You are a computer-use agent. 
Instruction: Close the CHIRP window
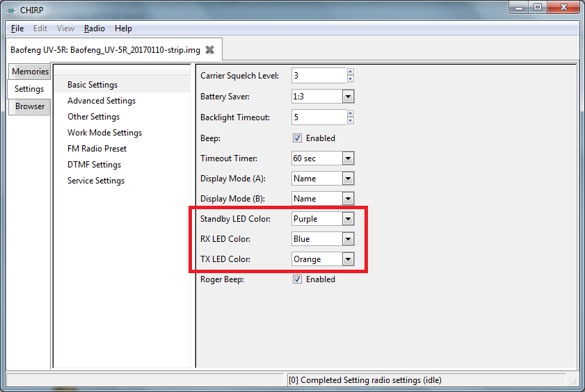[563, 8]
